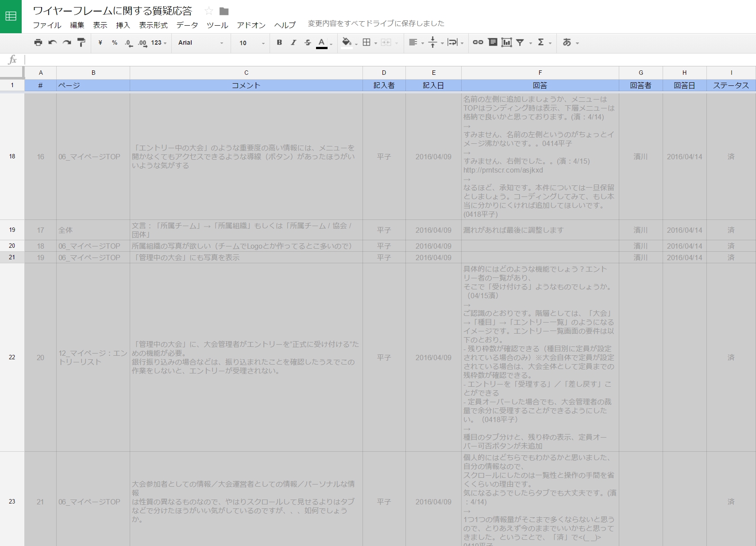Select the select-all corner box
Image resolution: width=756 pixels, height=546 pixels.
pyautogui.click(x=12, y=73)
